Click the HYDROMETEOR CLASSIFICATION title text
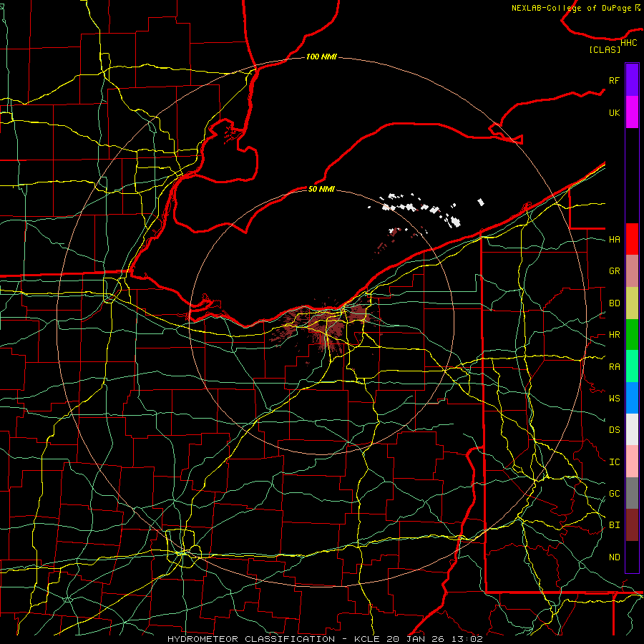The image size is (644, 644). [x=251, y=639]
